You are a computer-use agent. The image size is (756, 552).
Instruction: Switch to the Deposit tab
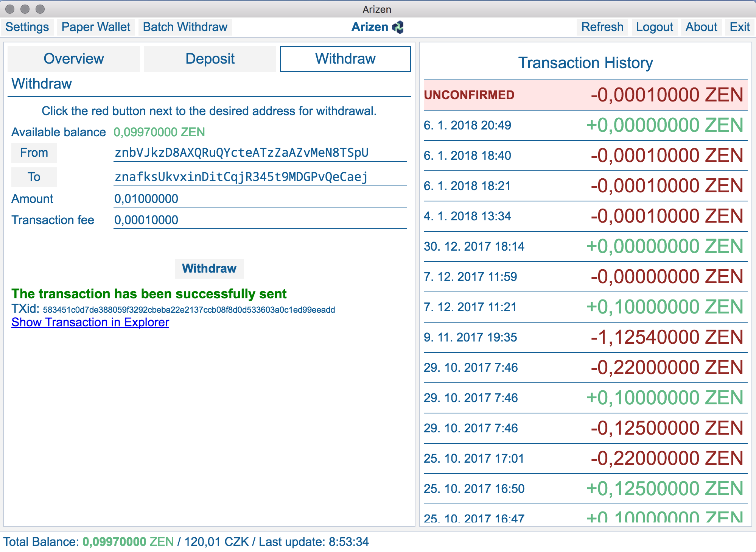coord(210,59)
